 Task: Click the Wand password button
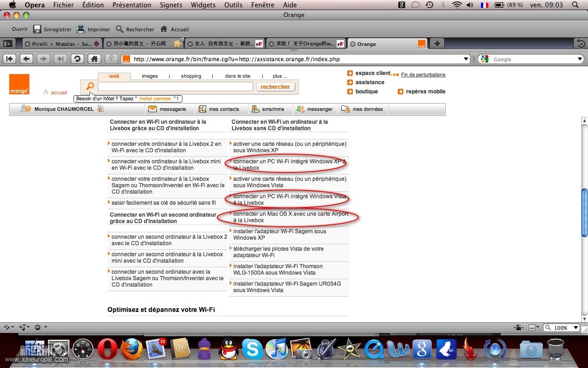tap(111, 59)
